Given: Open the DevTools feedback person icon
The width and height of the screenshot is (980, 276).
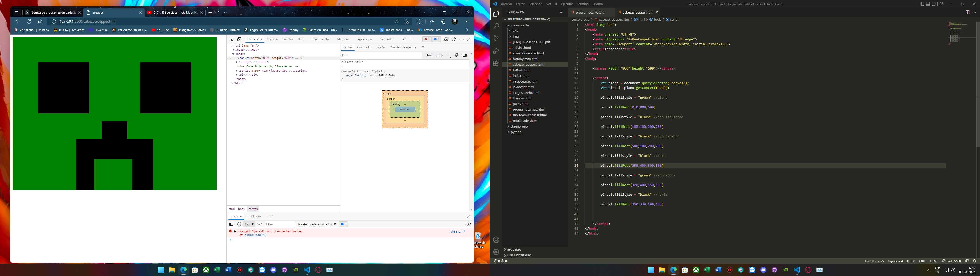Looking at the screenshot, I should (454, 39).
